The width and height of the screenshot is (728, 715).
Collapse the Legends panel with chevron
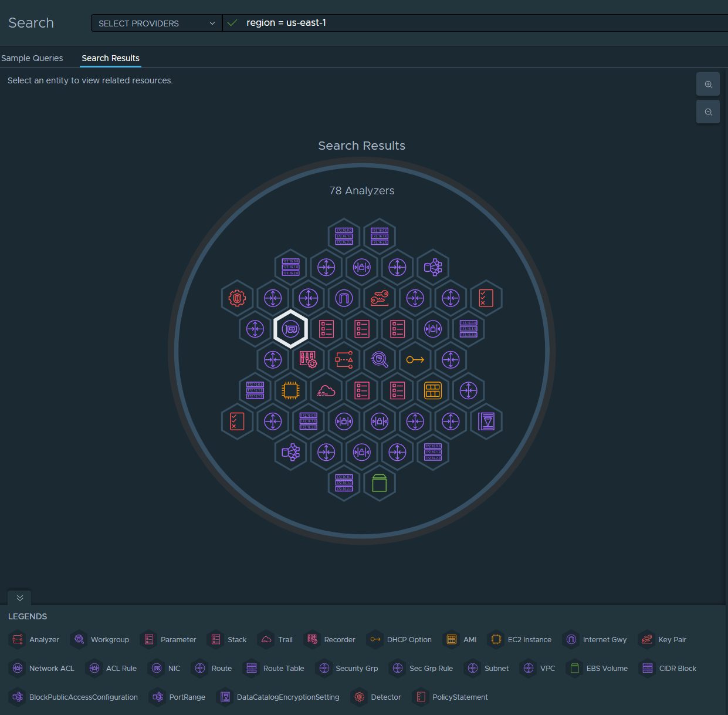pyautogui.click(x=19, y=598)
